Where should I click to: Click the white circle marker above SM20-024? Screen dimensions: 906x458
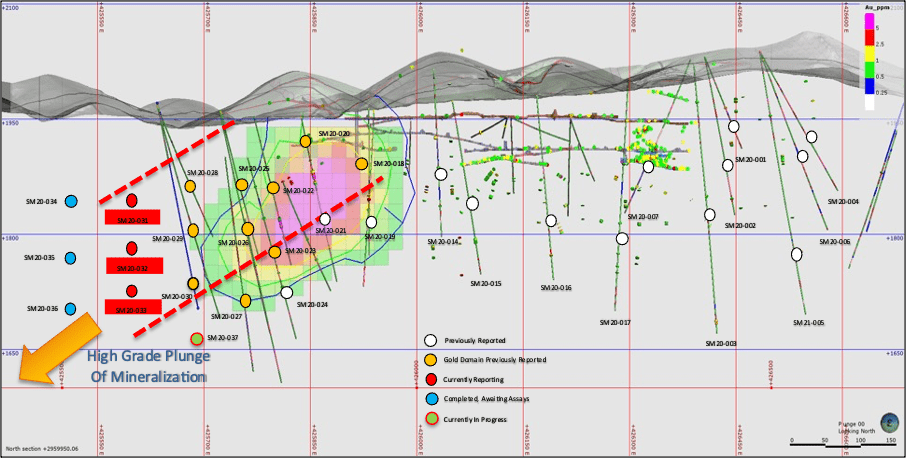[x=287, y=293]
